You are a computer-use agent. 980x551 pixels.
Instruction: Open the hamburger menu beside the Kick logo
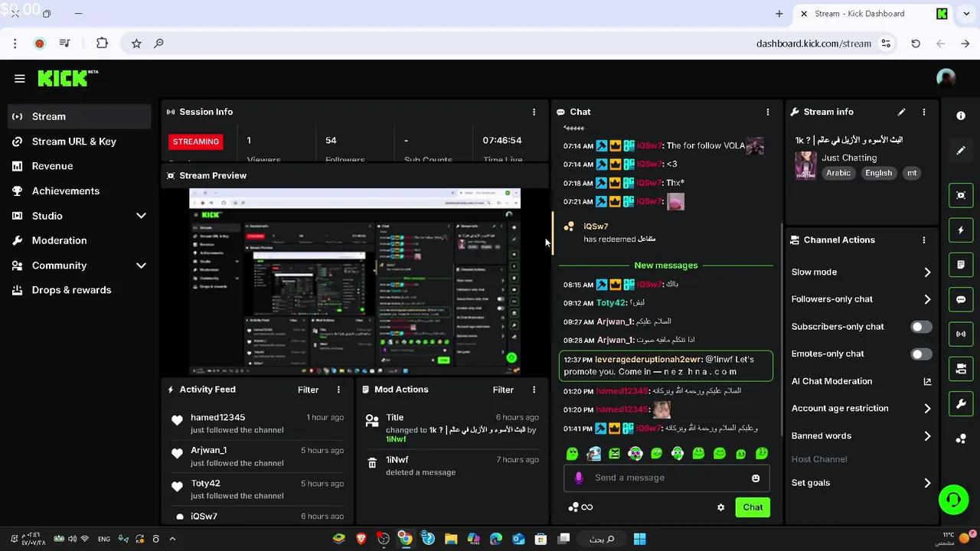[20, 78]
